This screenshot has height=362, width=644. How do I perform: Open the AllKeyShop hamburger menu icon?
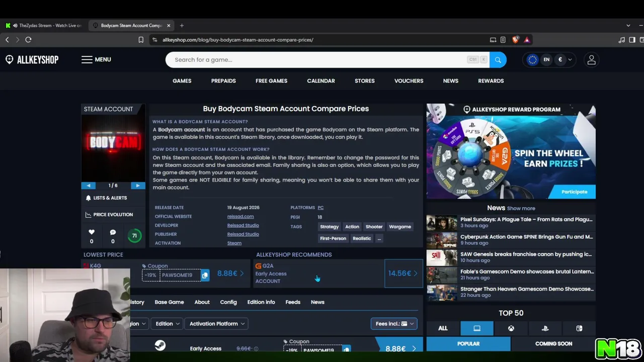point(87,59)
